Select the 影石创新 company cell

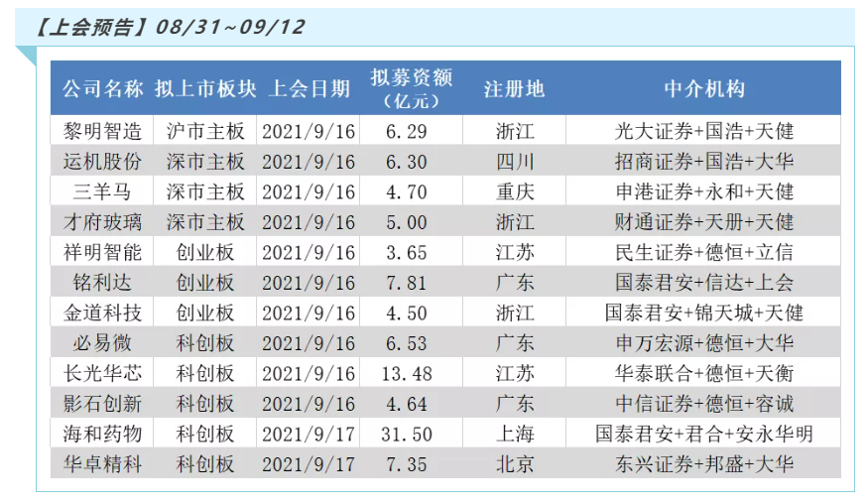102,404
